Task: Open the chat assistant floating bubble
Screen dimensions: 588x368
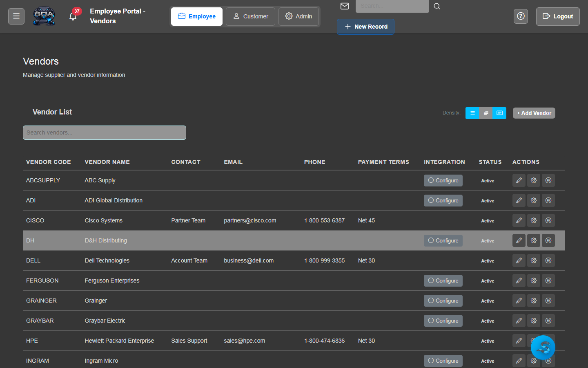Action: pos(543,348)
